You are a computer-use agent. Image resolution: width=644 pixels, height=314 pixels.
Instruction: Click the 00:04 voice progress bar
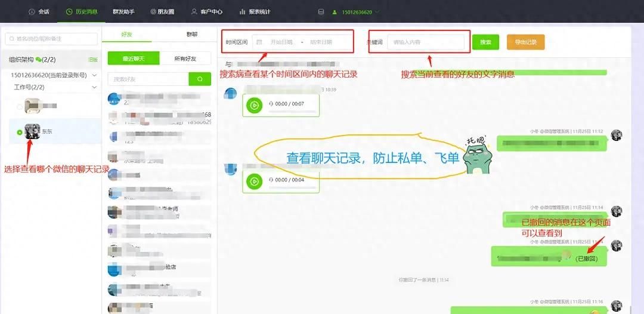292,187
